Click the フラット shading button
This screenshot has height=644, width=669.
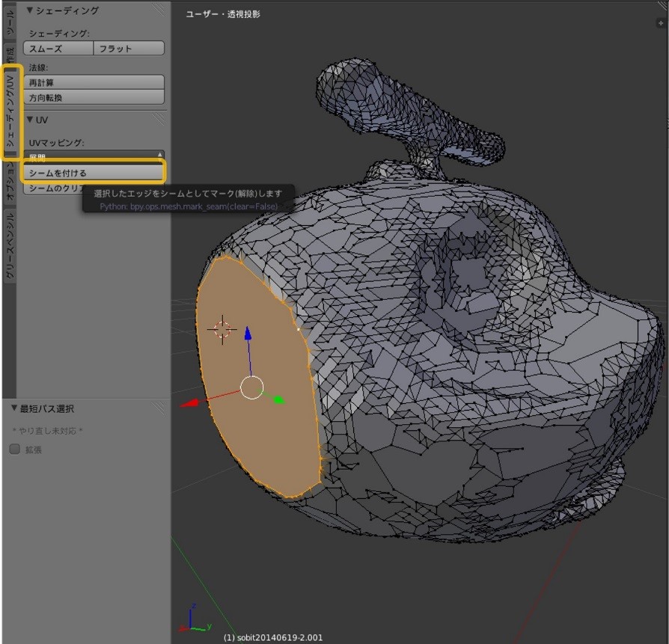129,49
